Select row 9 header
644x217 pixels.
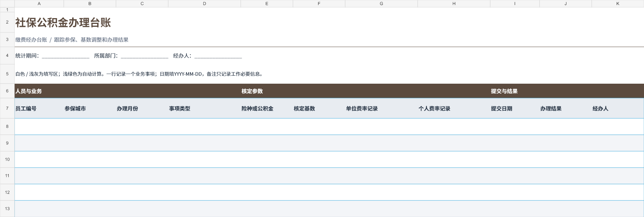click(x=7, y=143)
